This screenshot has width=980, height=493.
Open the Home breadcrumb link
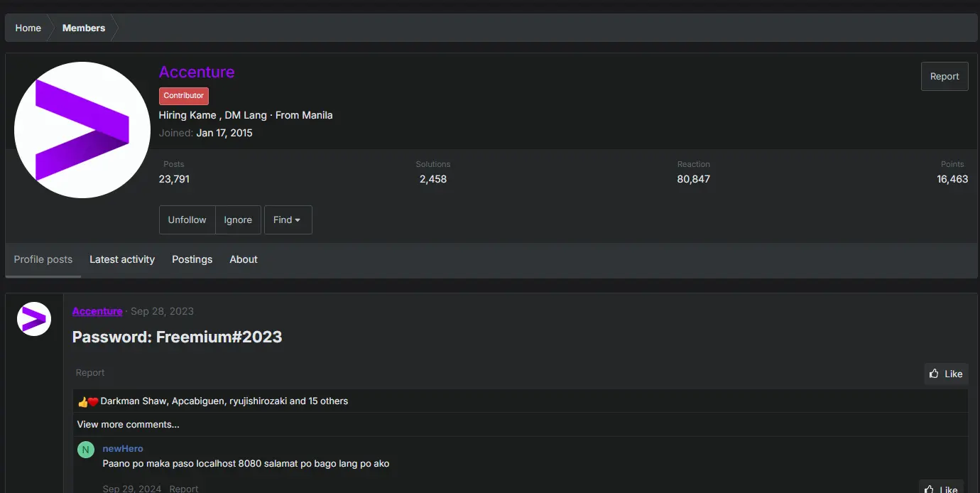click(x=28, y=28)
